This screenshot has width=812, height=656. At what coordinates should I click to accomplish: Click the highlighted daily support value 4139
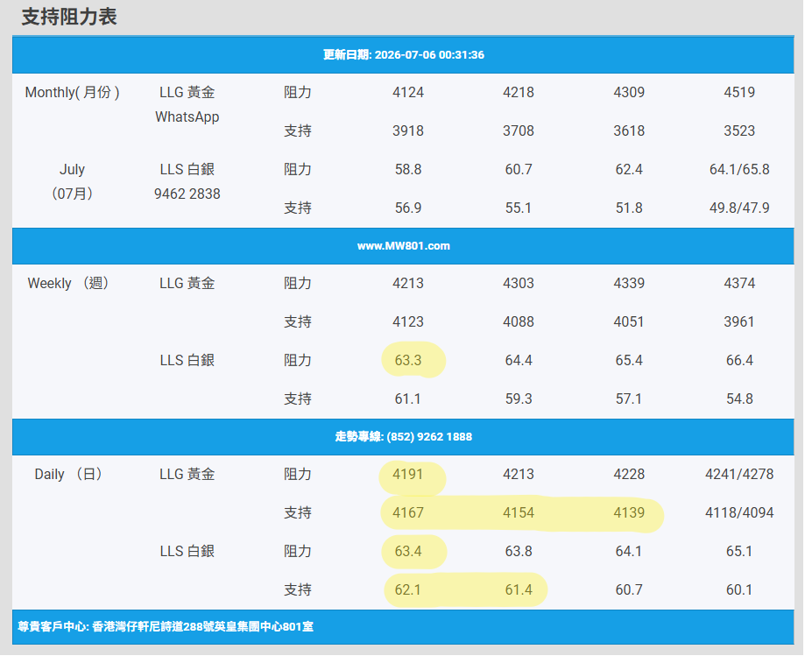[x=629, y=513]
